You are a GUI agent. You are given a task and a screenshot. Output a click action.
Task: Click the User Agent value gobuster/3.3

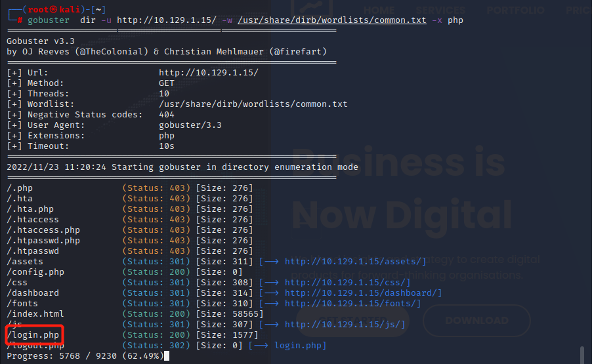pyautogui.click(x=190, y=125)
